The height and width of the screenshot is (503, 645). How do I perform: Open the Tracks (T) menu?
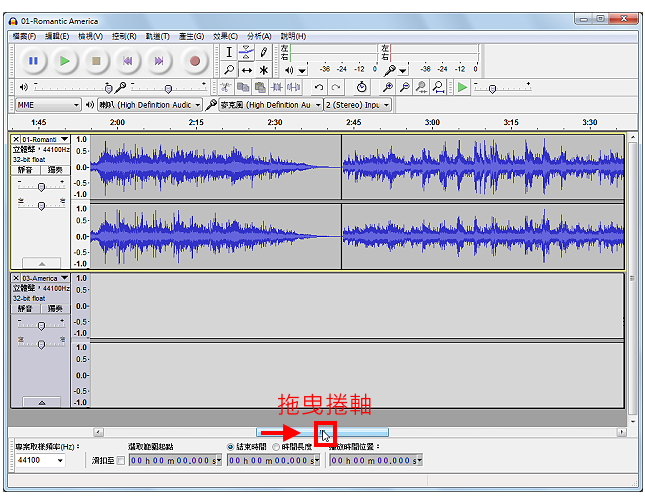158,36
